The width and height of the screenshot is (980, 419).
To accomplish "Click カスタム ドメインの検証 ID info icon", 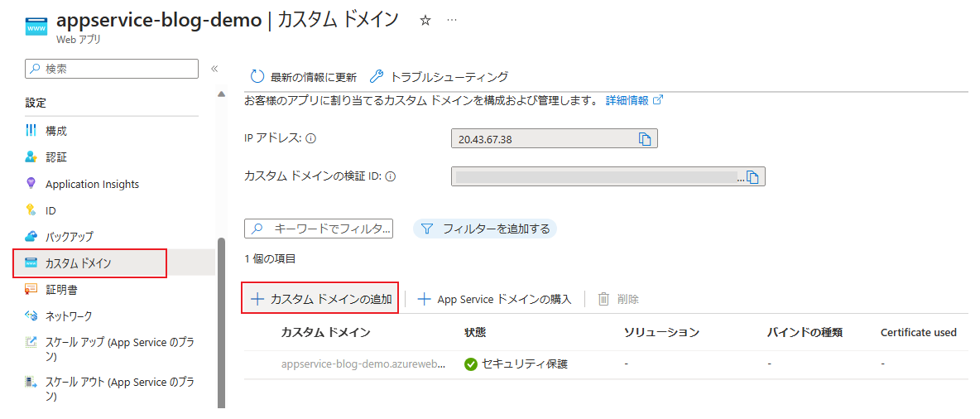I will pyautogui.click(x=390, y=177).
